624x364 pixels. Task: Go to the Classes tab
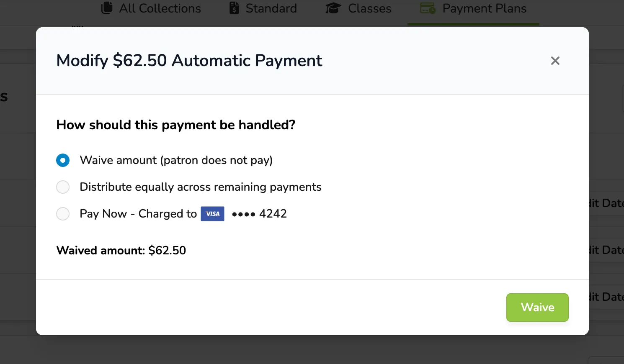pos(358,8)
